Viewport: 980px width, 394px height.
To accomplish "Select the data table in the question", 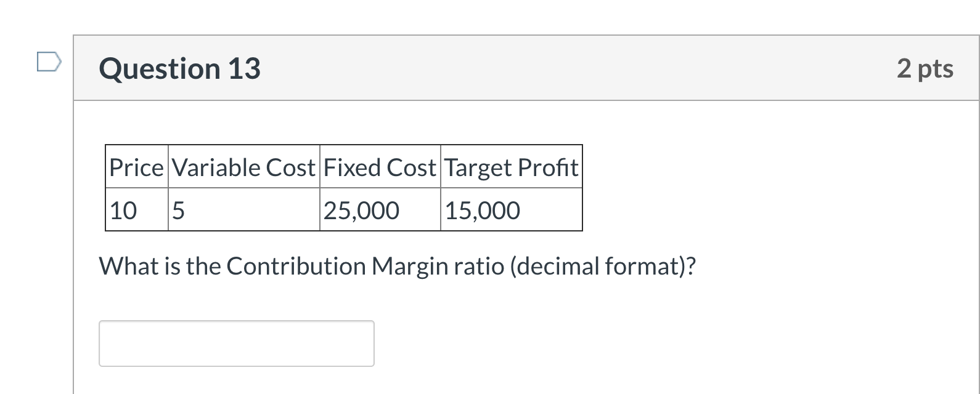I will 343,187.
